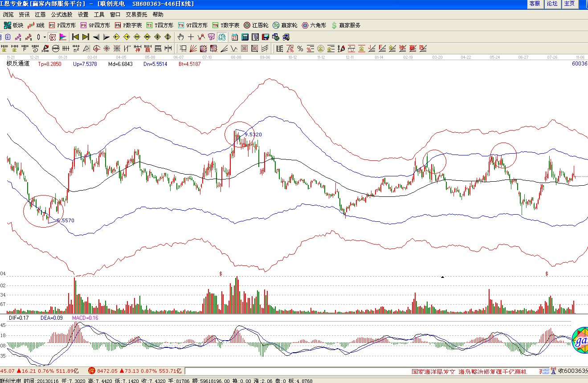Open the 板块 sector toolbar icon
588x383 pixels.
(x=13, y=25)
